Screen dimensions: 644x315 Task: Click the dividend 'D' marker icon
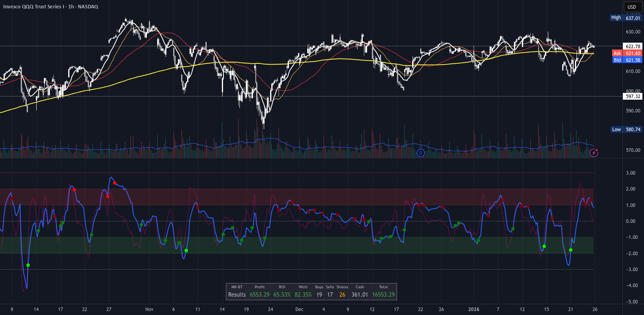point(421,153)
